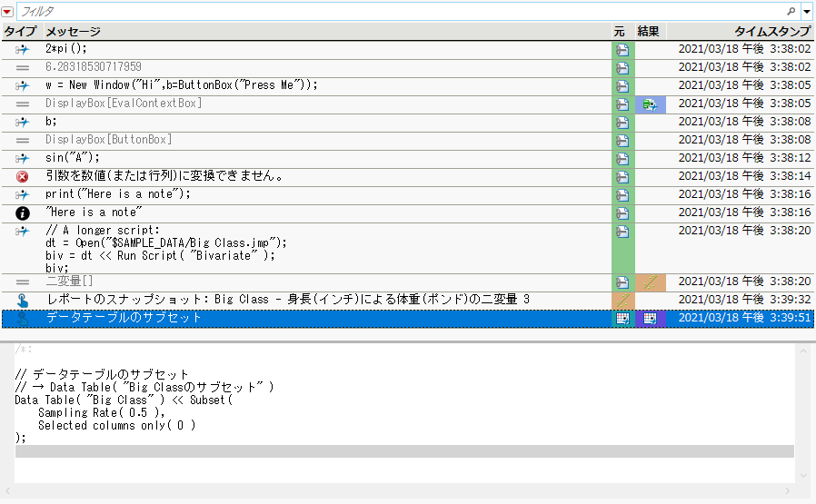Select the print("Here is a note"); message

118,194
